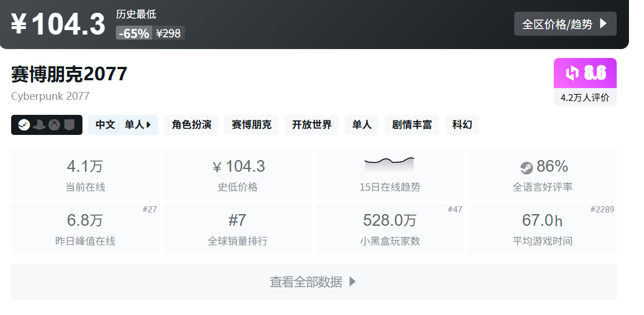Viewport: 644px width, 315px height.
Task: Open the 86% 全语言好评率 card
Action: click(x=543, y=175)
